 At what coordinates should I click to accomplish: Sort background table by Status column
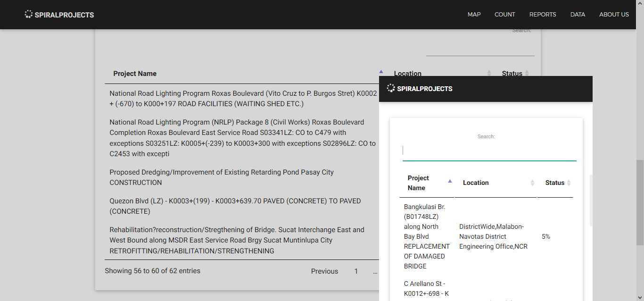512,74
